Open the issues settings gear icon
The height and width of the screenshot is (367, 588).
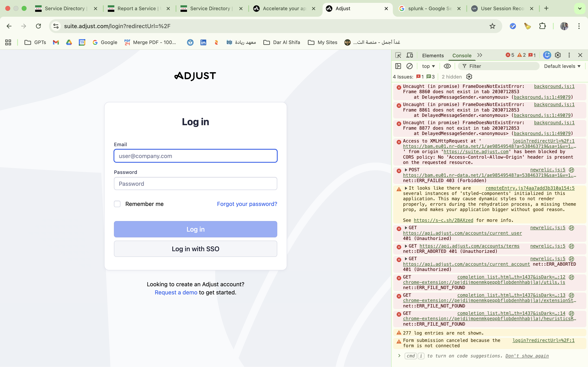[x=469, y=77]
